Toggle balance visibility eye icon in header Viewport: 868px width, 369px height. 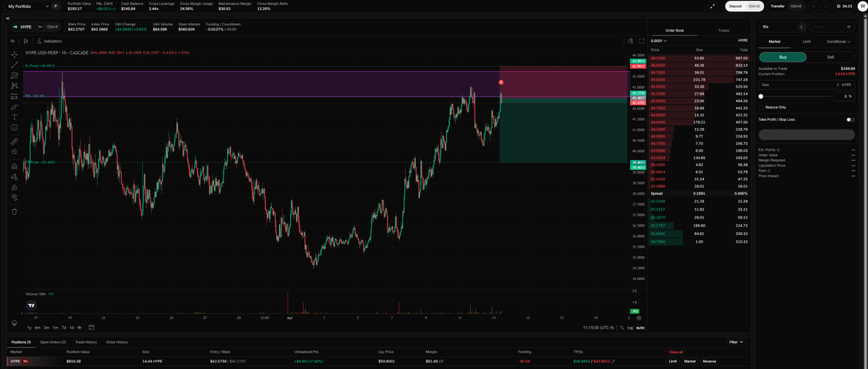point(814,6)
